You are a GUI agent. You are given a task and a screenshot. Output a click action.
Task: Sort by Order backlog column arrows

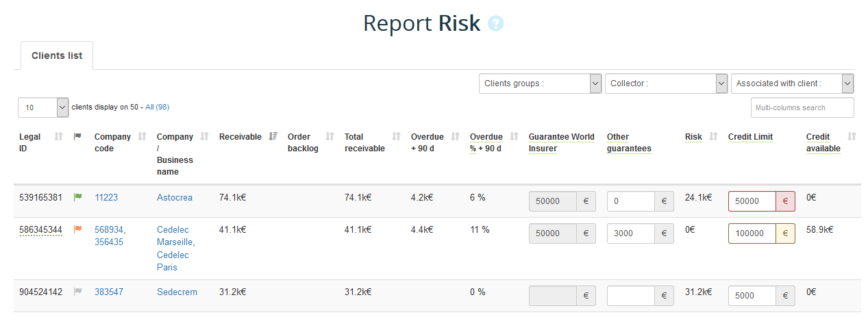coord(330,137)
